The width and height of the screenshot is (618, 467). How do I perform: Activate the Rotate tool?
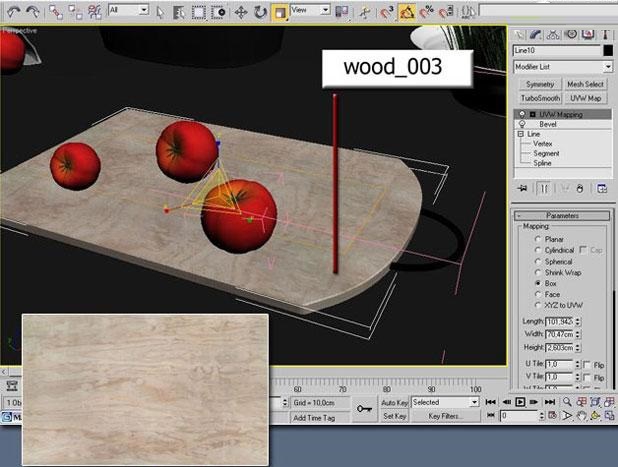click(260, 12)
